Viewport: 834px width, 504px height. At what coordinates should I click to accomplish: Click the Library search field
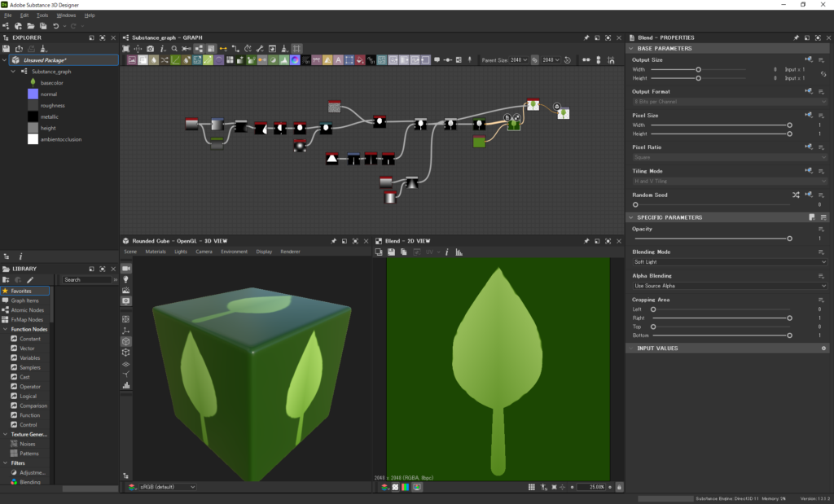click(x=87, y=279)
